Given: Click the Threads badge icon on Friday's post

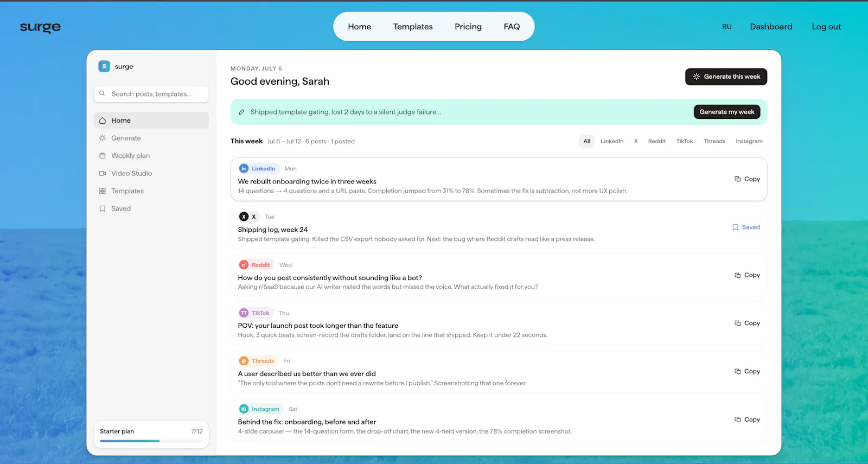Looking at the screenshot, I should (244, 361).
